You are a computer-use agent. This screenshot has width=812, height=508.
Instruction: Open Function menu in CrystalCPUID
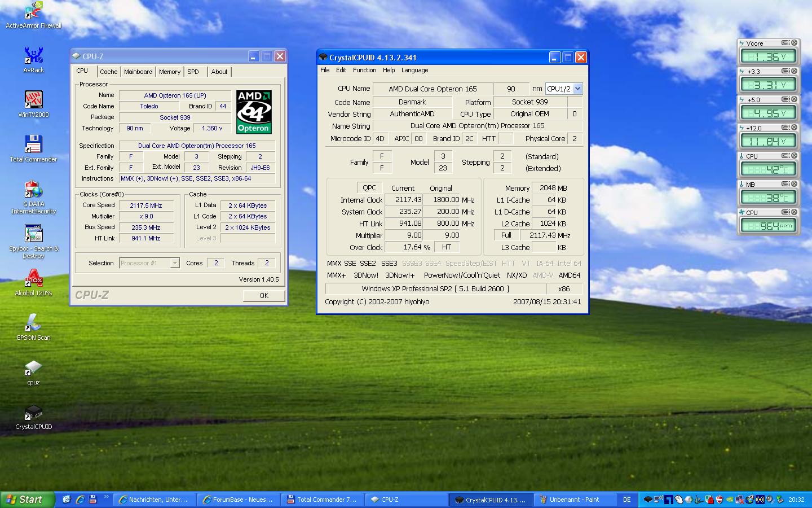(x=365, y=70)
